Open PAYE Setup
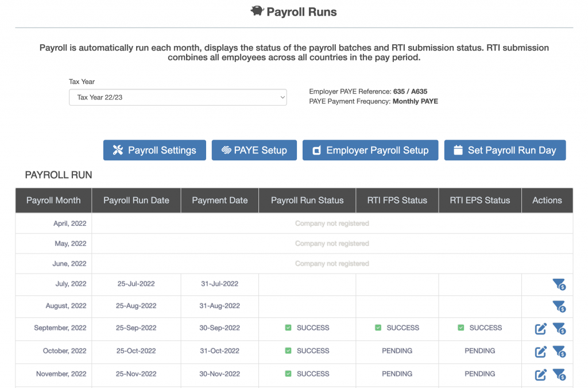The height and width of the screenshot is (388, 588). pos(254,150)
